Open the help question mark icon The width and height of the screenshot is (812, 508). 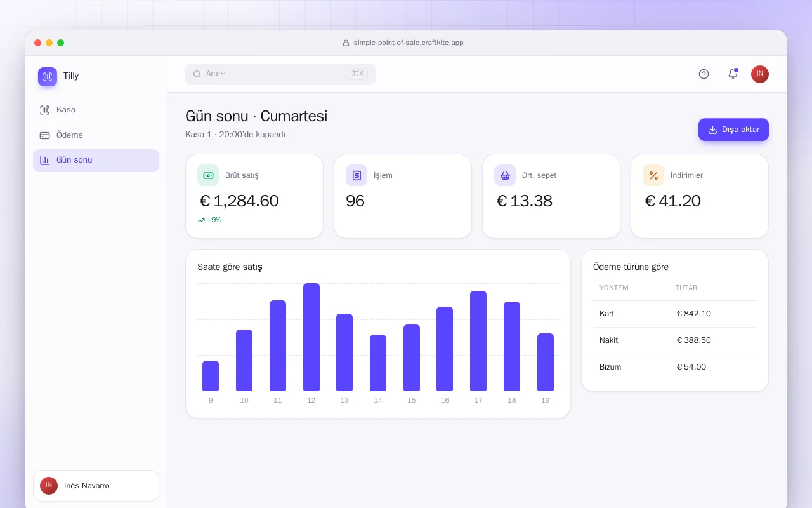(x=704, y=74)
